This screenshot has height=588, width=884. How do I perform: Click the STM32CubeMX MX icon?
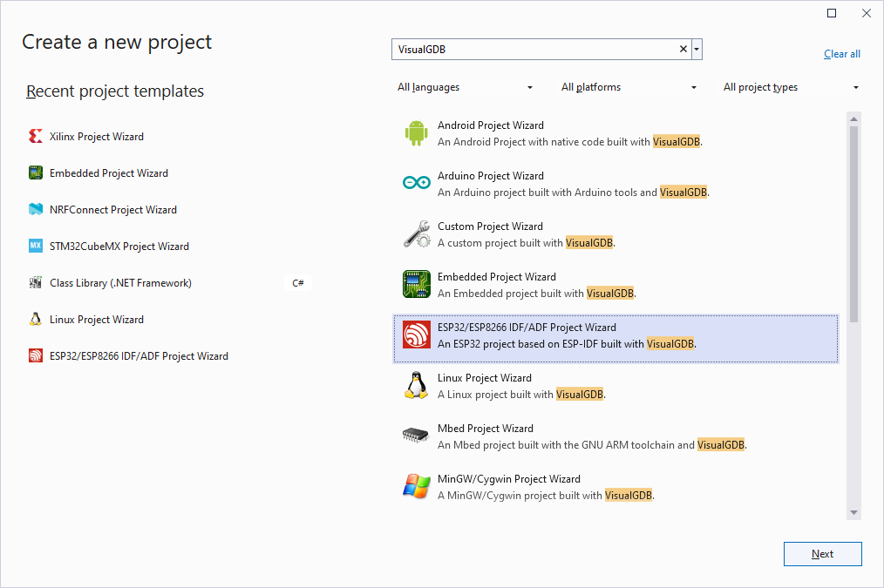(36, 247)
